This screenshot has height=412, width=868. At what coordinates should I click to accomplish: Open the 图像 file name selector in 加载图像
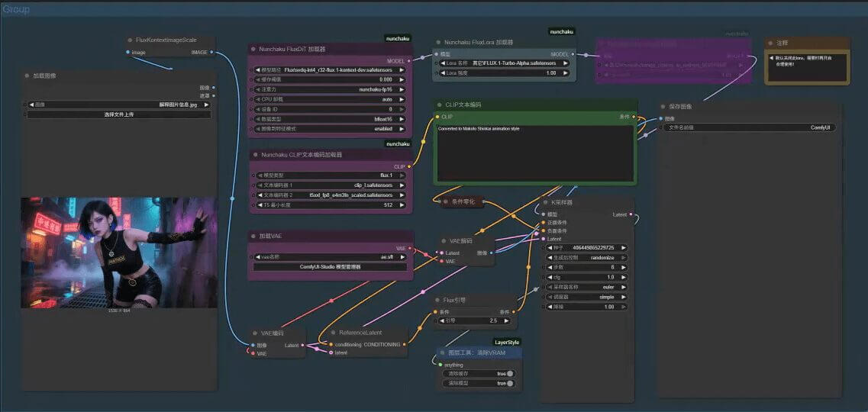click(x=119, y=105)
